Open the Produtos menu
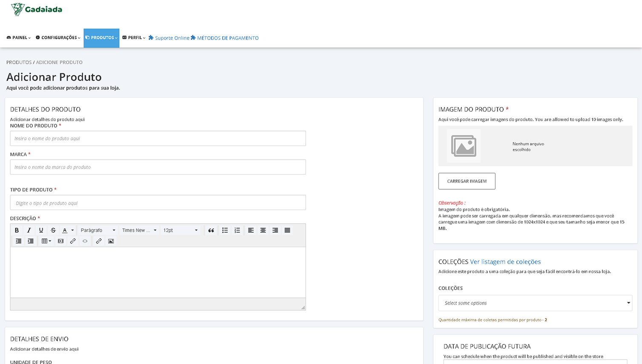 pos(101,38)
